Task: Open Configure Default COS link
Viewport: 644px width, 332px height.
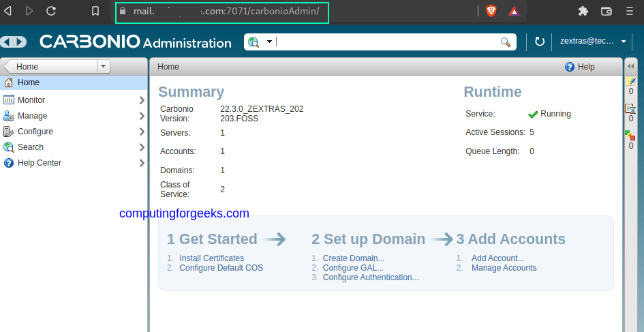Action: (x=221, y=268)
